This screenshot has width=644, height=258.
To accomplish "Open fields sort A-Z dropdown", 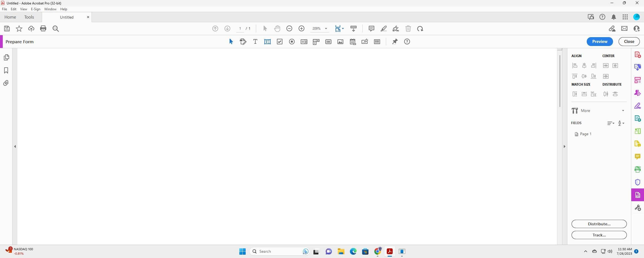I will click(x=621, y=123).
